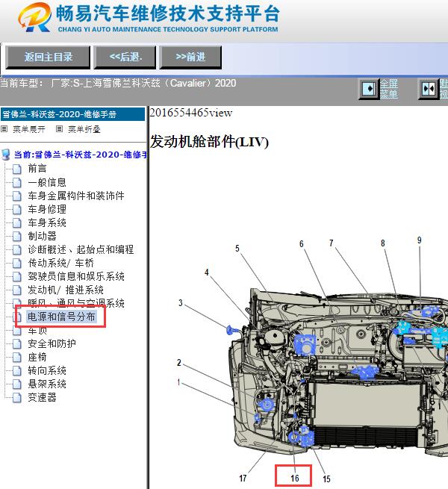Open the 车身系统 section
The image size is (448, 489).
(47, 222)
